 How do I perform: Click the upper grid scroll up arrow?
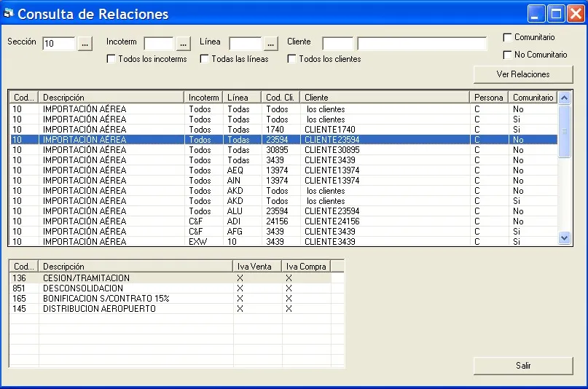[564, 98]
